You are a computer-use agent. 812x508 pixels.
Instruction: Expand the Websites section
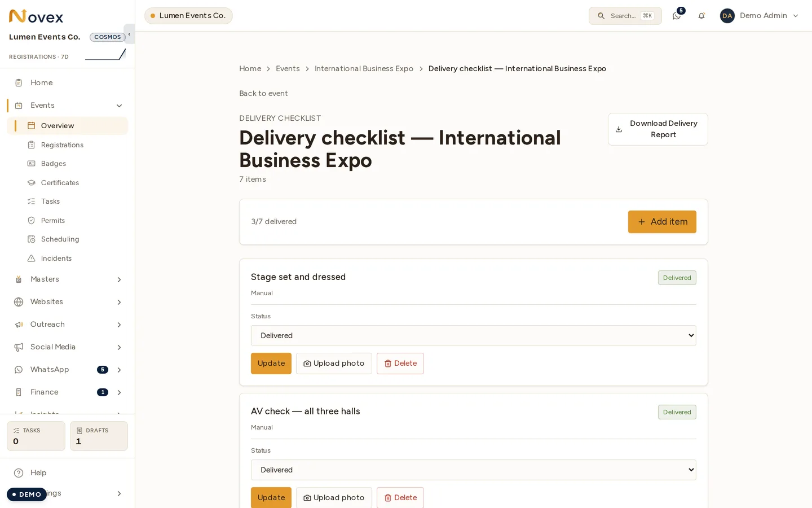tap(119, 302)
